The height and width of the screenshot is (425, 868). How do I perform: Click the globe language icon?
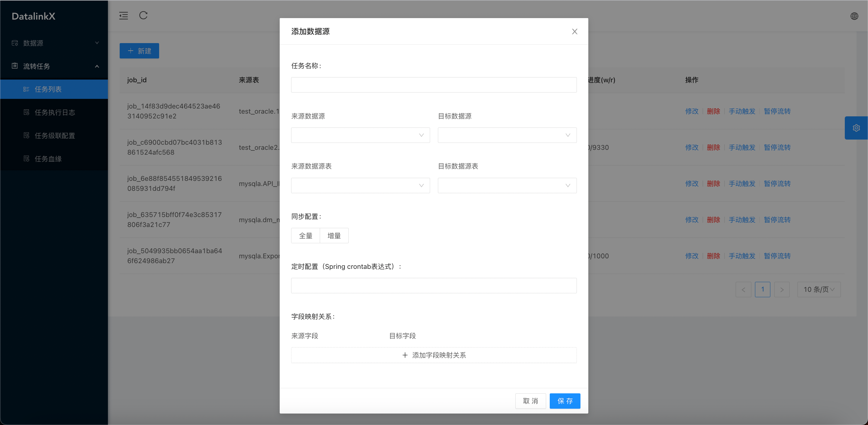pyautogui.click(x=854, y=16)
